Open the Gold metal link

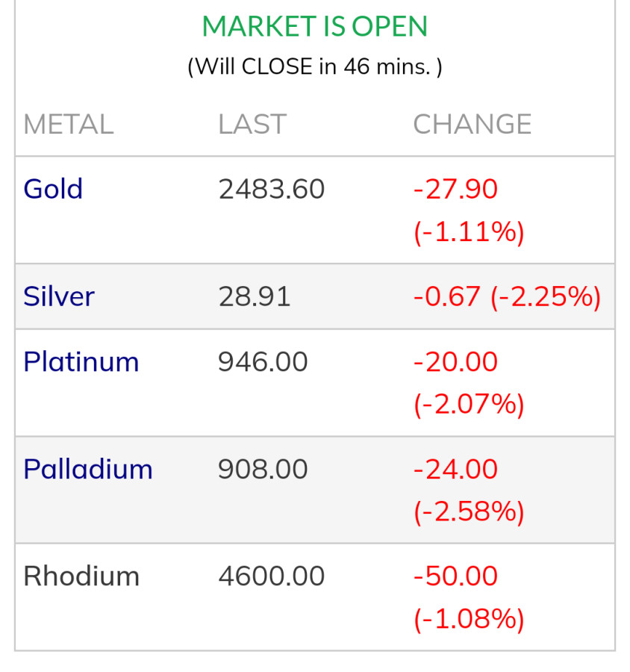53,189
